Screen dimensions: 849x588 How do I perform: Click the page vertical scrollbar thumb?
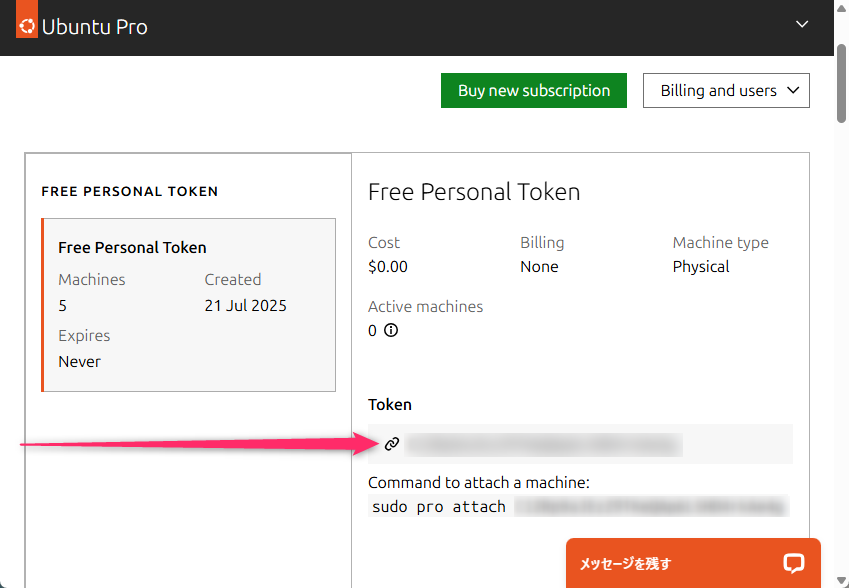click(841, 83)
